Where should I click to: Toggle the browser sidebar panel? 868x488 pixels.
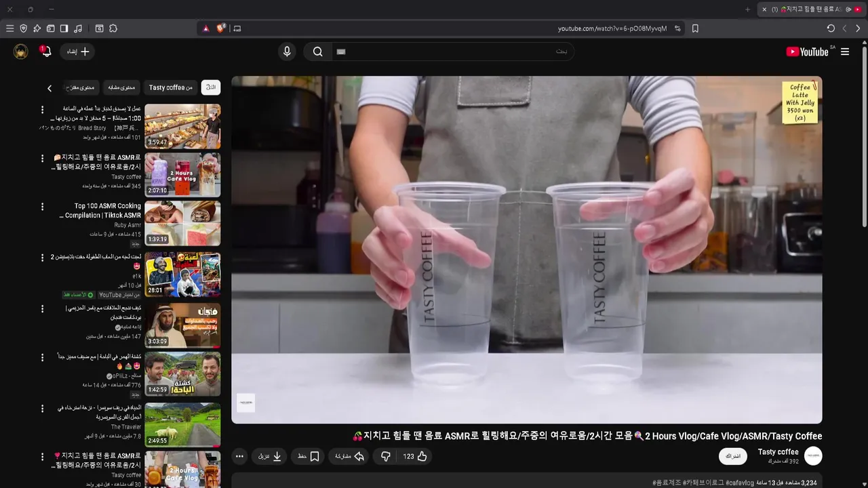tap(64, 28)
